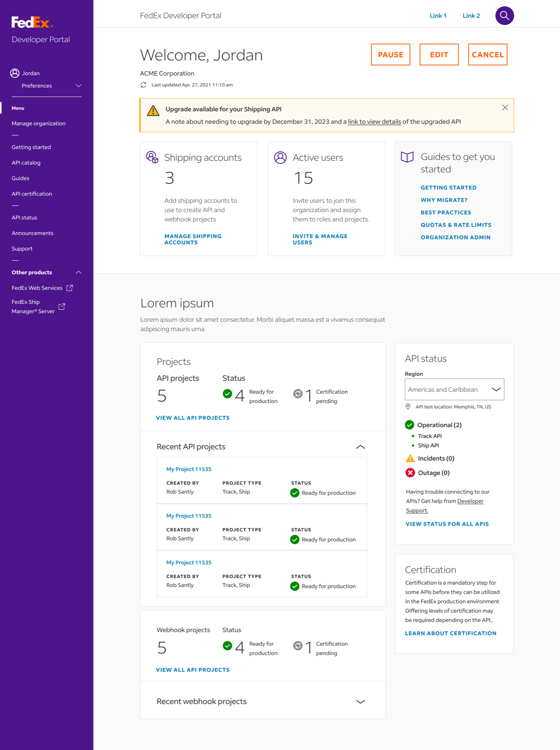Click the Shipping accounts card icon
The image size is (560, 750).
(152, 157)
